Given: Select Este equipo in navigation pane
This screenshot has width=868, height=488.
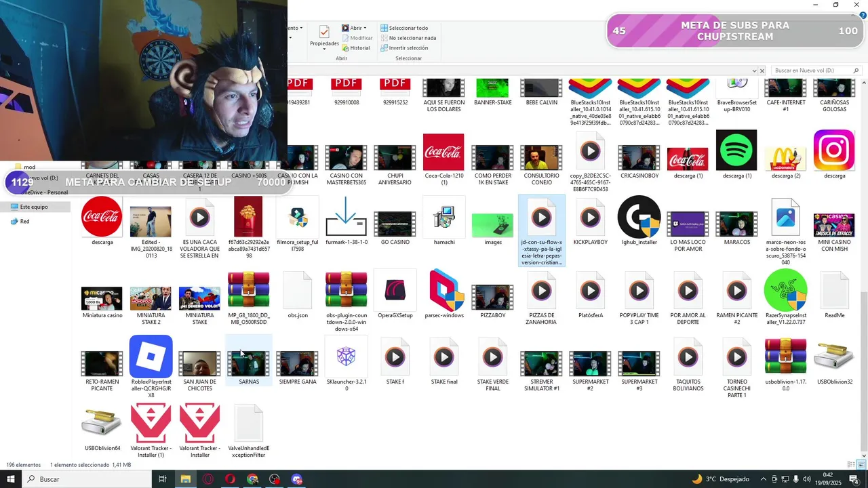Looking at the screenshot, I should (x=34, y=207).
